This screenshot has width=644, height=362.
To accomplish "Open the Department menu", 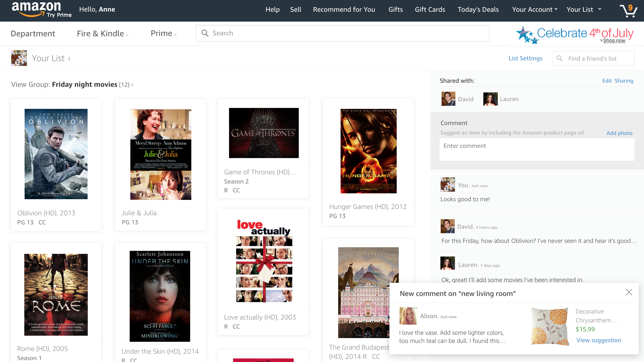I will coord(33,33).
